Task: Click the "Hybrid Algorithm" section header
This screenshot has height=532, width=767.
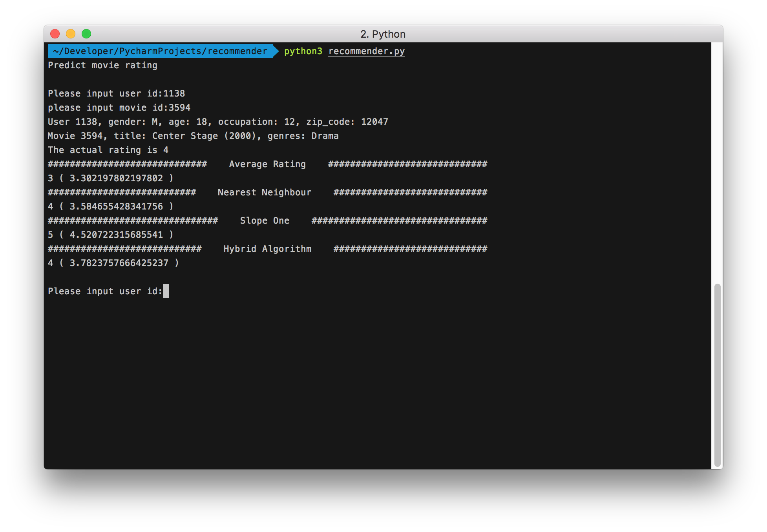Action: 267,249
